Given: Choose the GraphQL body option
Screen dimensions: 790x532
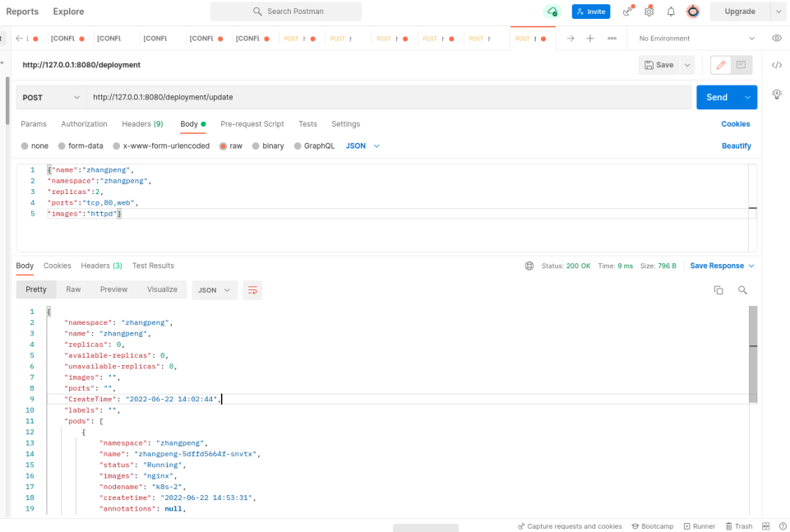Looking at the screenshot, I should pos(319,146).
